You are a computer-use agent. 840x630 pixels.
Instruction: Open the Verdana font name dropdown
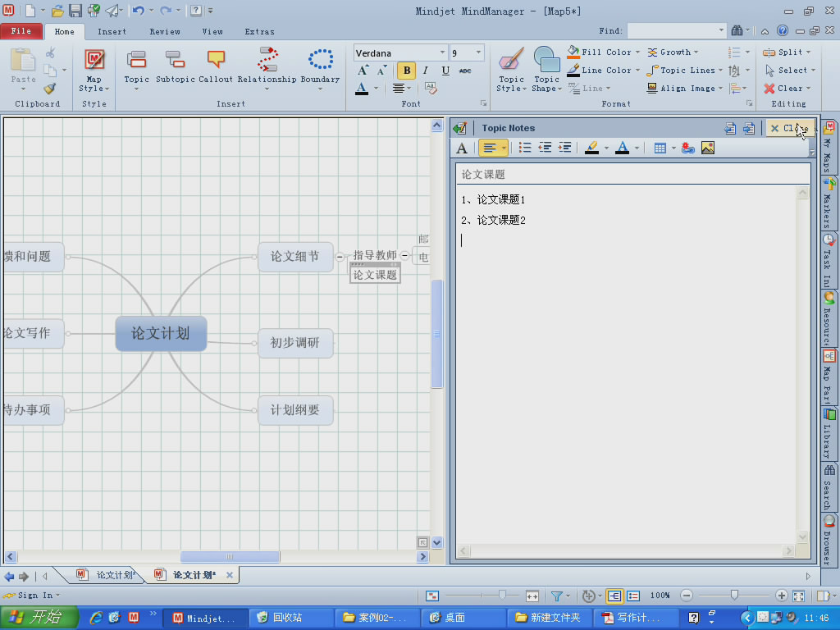(442, 52)
